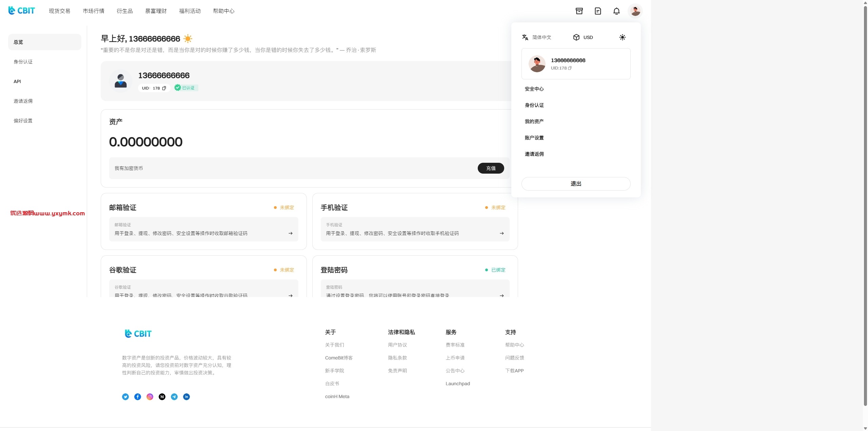The width and height of the screenshot is (868, 431).
Task: Select 偏好设置 in left sidebar
Action: (x=45, y=121)
